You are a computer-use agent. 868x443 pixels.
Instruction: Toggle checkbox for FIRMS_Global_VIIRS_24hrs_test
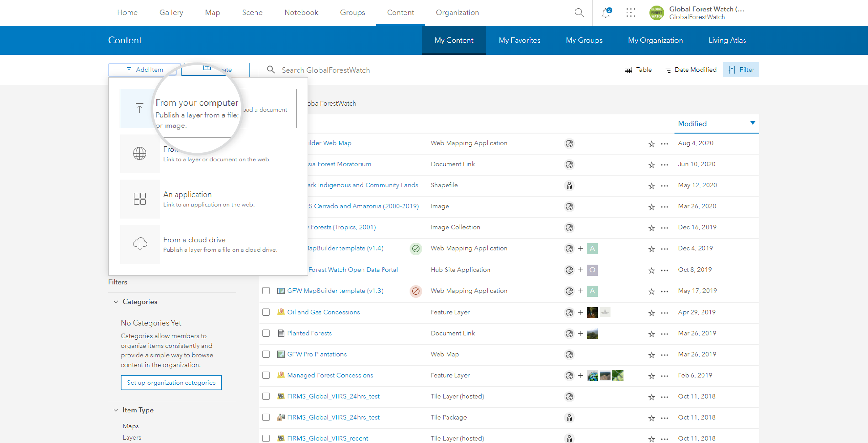[x=266, y=396]
